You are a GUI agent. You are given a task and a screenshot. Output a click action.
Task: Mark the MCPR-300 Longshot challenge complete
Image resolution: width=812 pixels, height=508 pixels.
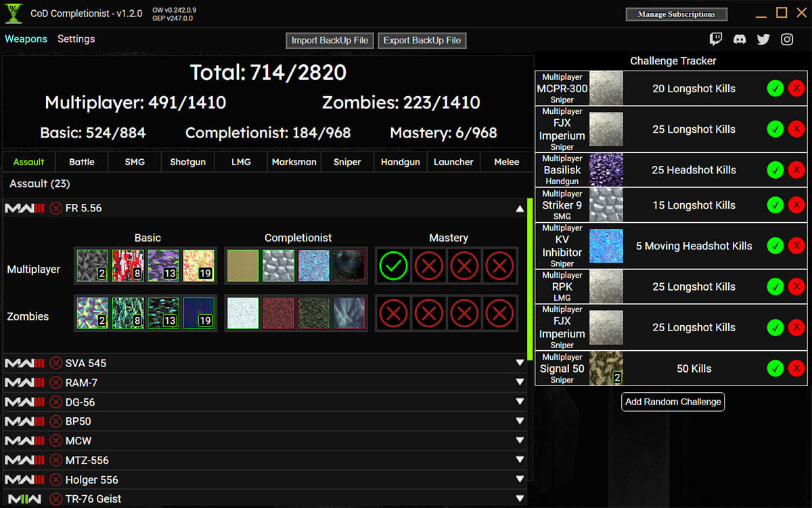point(775,88)
